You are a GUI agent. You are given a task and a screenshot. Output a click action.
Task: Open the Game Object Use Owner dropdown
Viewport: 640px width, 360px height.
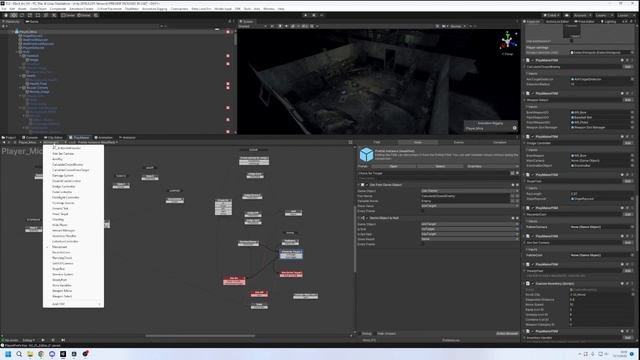point(469,191)
